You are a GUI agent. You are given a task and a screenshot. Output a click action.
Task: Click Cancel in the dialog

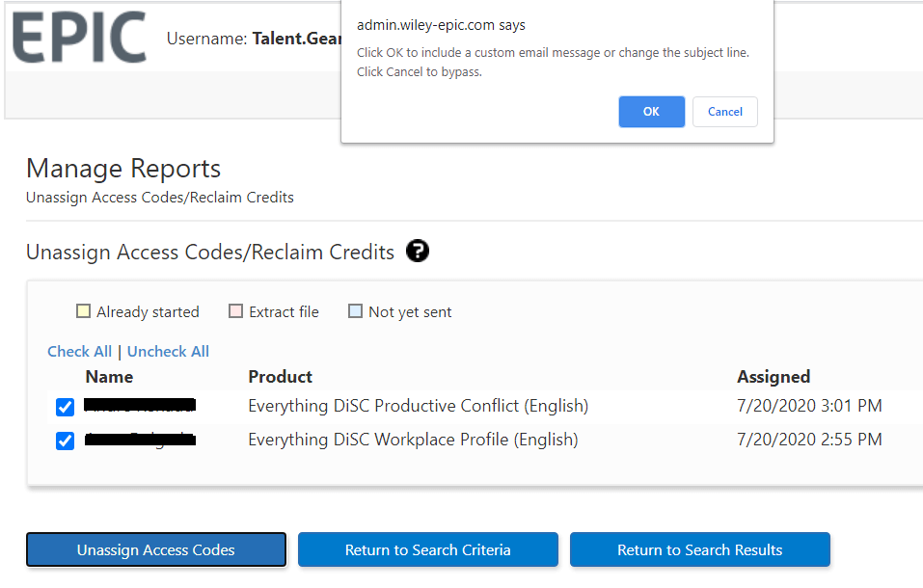pos(724,111)
